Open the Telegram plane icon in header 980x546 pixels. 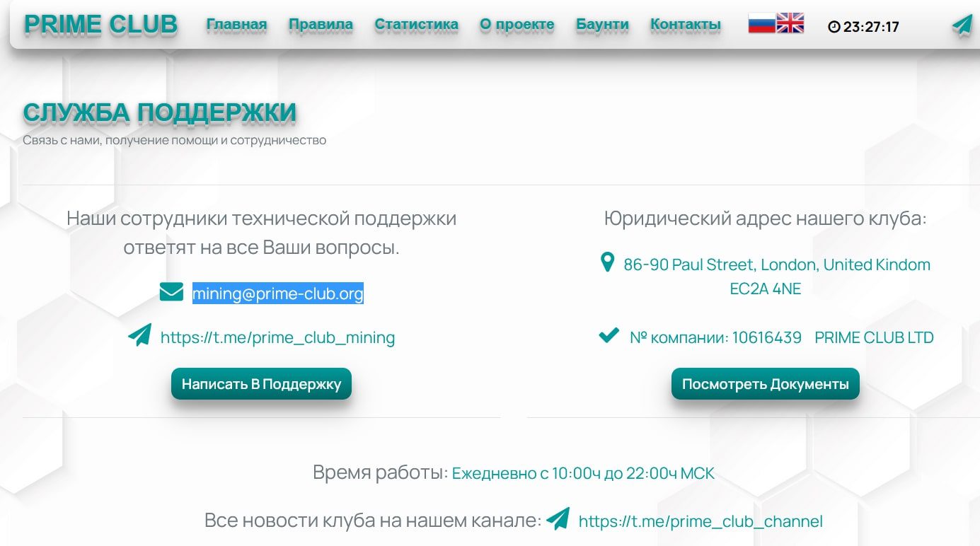tap(962, 25)
